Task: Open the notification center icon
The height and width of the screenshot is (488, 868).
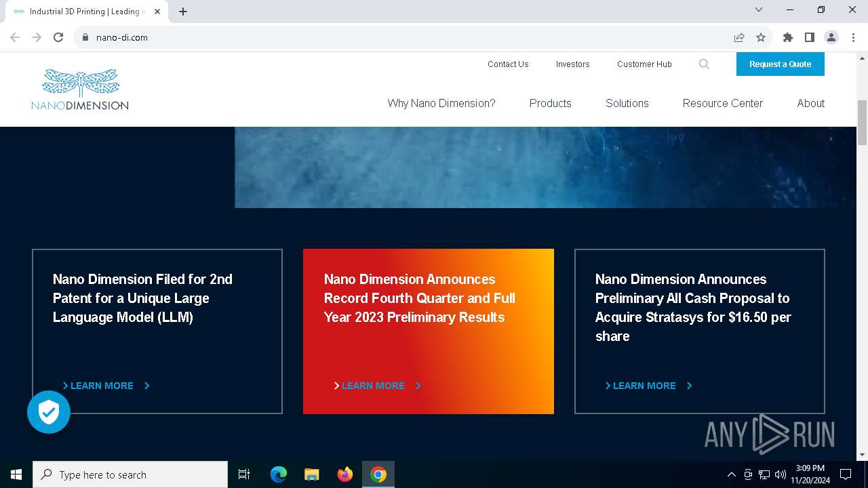Action: (846, 474)
